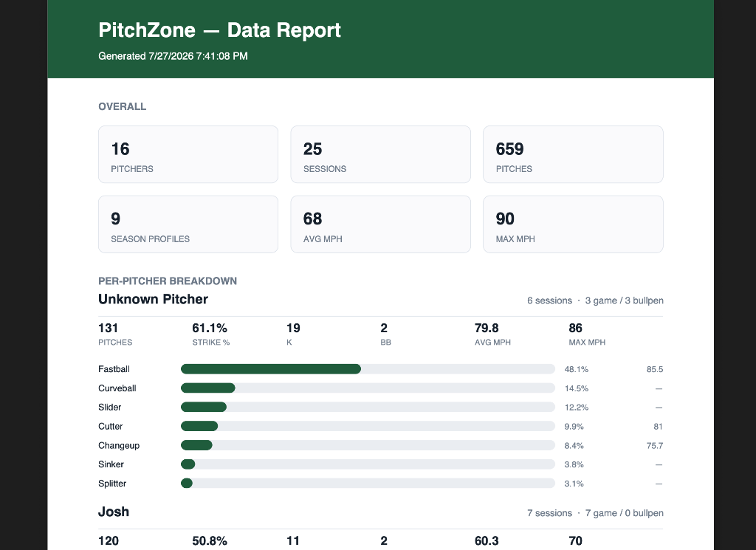Click Josh's 70 max MPH value
This screenshot has height=550, width=756.
(575, 541)
